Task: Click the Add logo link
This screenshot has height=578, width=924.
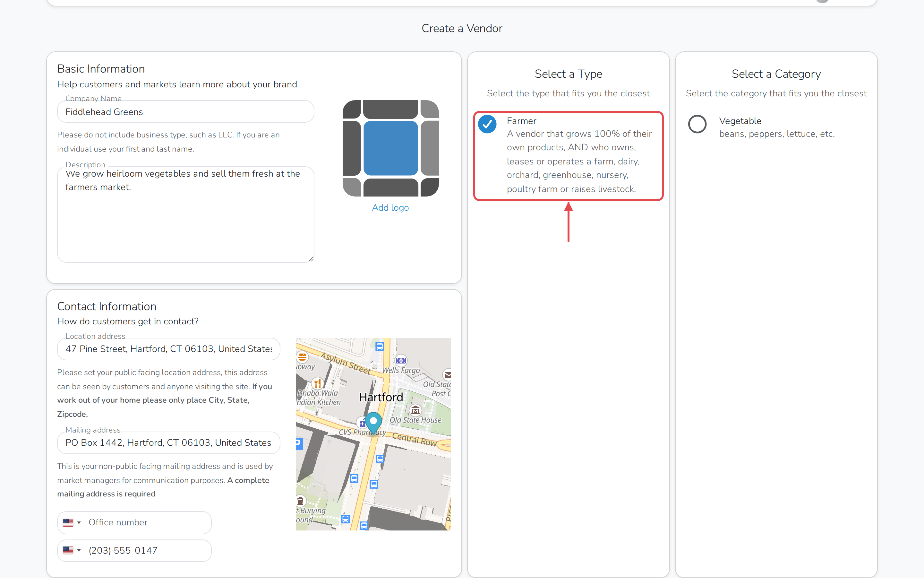Action: pyautogui.click(x=390, y=207)
